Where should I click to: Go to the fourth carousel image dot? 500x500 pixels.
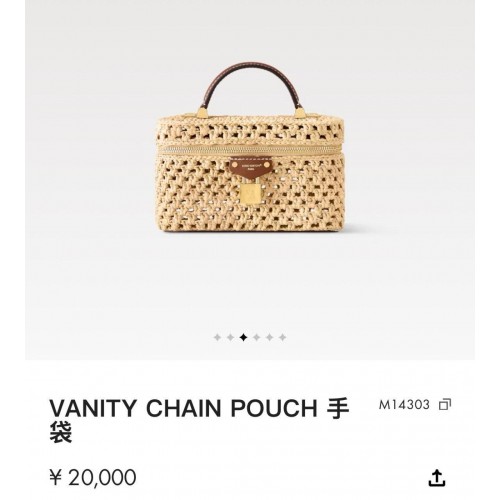pos(257,337)
